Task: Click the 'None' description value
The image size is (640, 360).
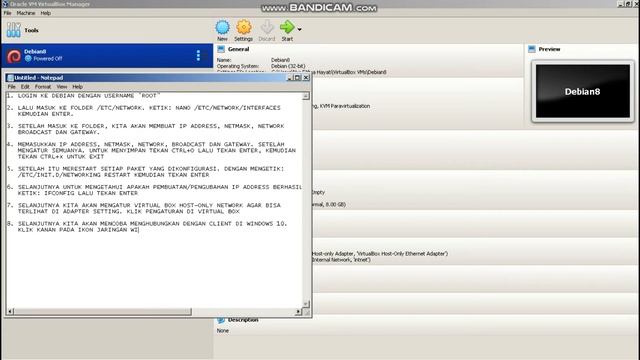Action: click(x=222, y=331)
